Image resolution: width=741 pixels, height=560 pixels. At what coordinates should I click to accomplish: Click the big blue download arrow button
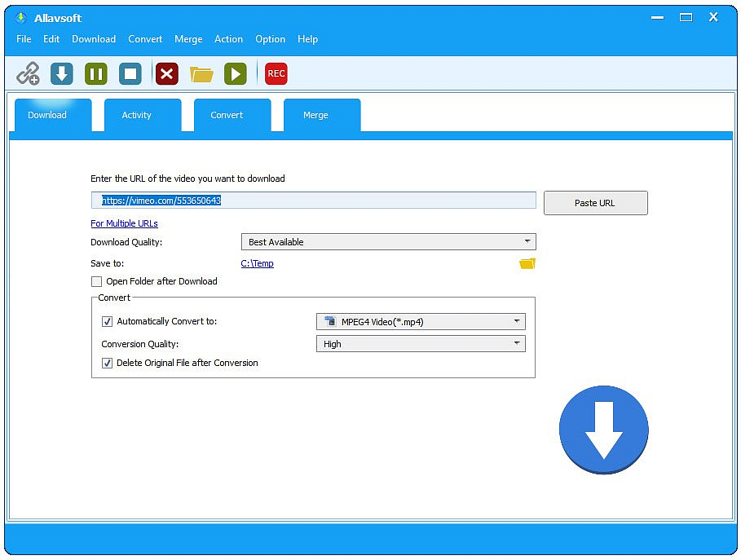(603, 430)
